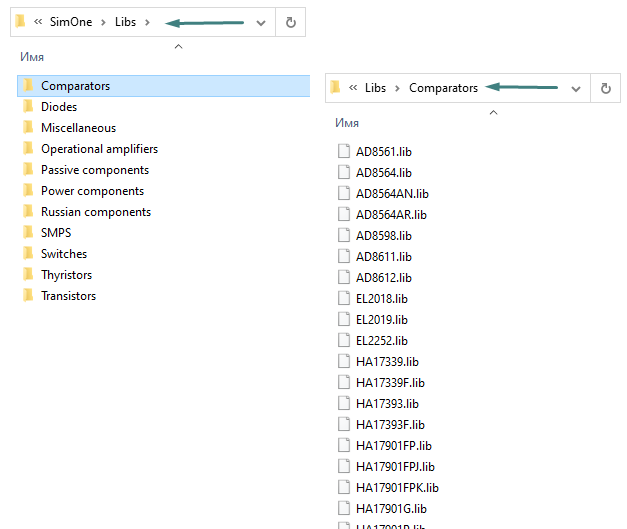
Task: Click the Libs breadcrumb in right window
Action: 375,88
